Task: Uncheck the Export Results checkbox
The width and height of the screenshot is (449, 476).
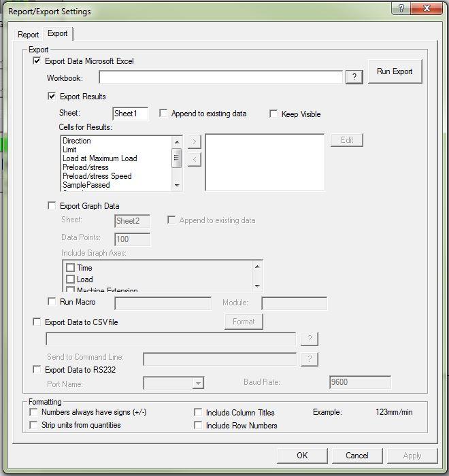Action: (52, 97)
